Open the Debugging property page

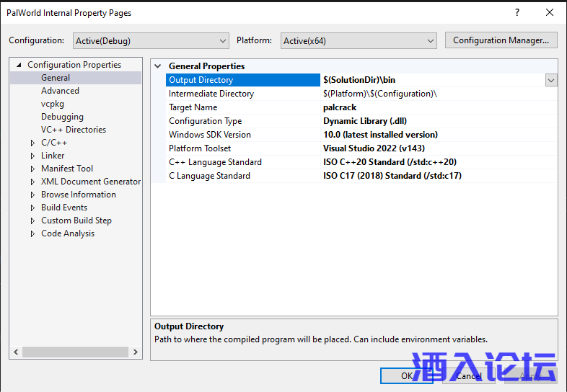click(62, 117)
